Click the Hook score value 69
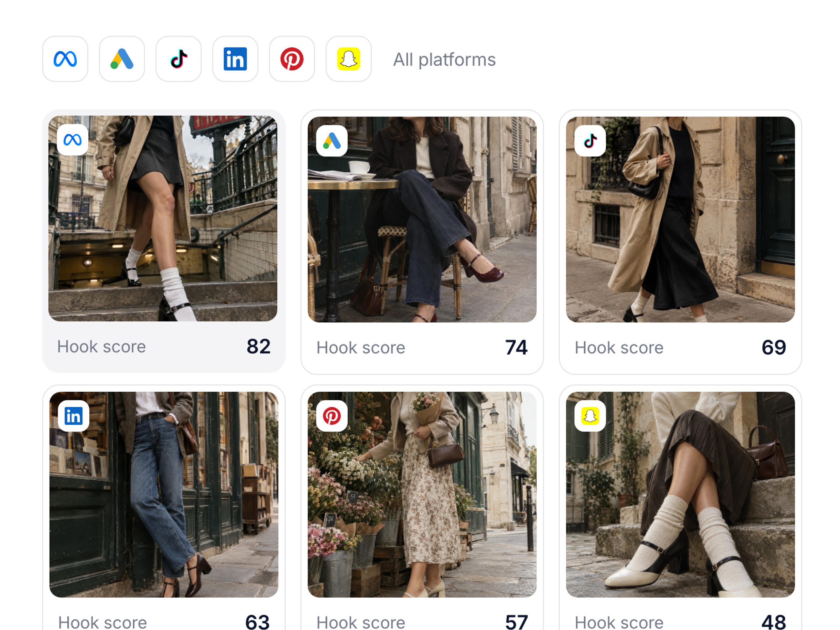This screenshot has height=630, width=840. 774,347
